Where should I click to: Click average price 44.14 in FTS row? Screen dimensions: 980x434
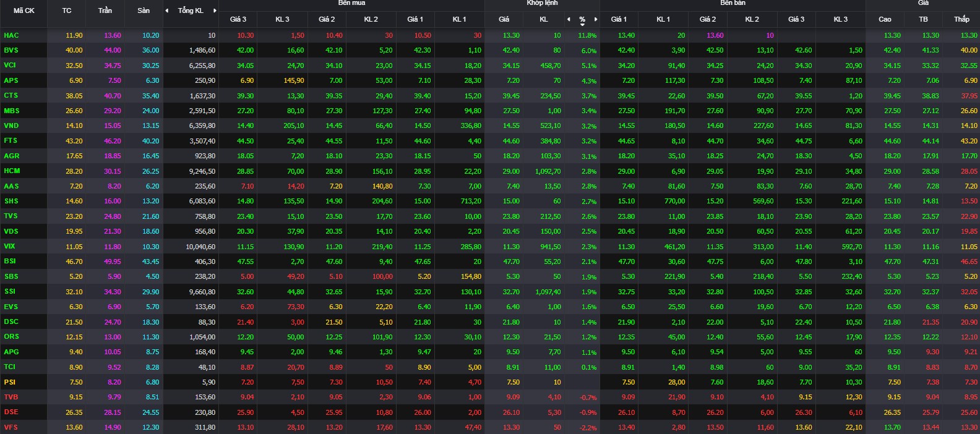[931, 141]
